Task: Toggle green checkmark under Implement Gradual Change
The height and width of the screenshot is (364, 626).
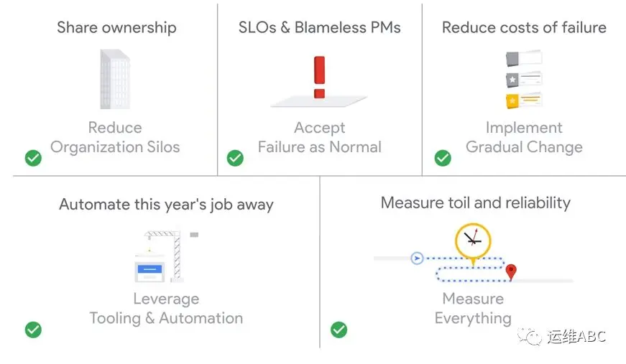Action: [x=443, y=158]
